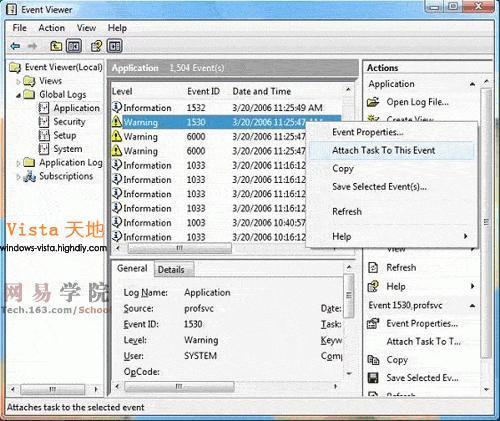This screenshot has width=500, height=421.
Task: Click the Help toolbar icon with question mark
Action: click(96, 46)
